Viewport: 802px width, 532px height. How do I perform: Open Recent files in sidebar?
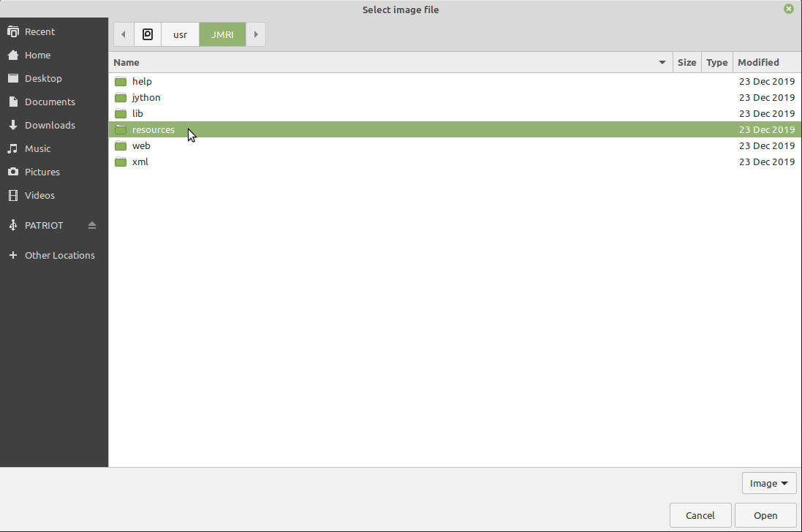pos(39,32)
